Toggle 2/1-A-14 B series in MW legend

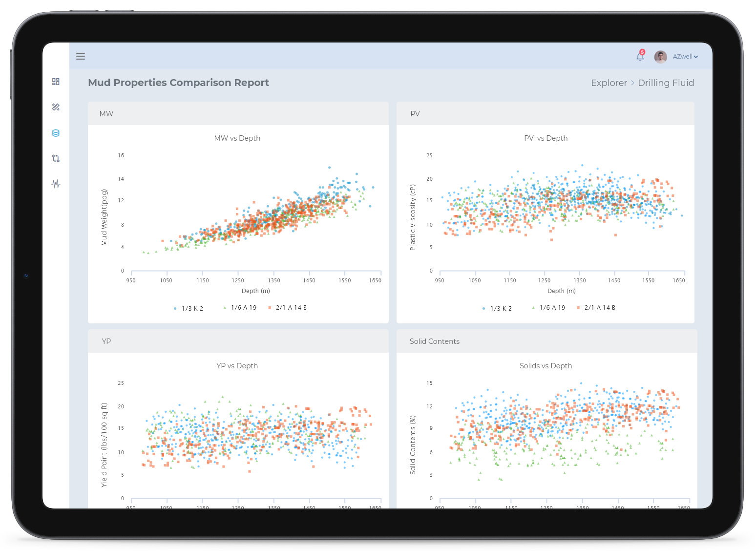[x=288, y=308]
